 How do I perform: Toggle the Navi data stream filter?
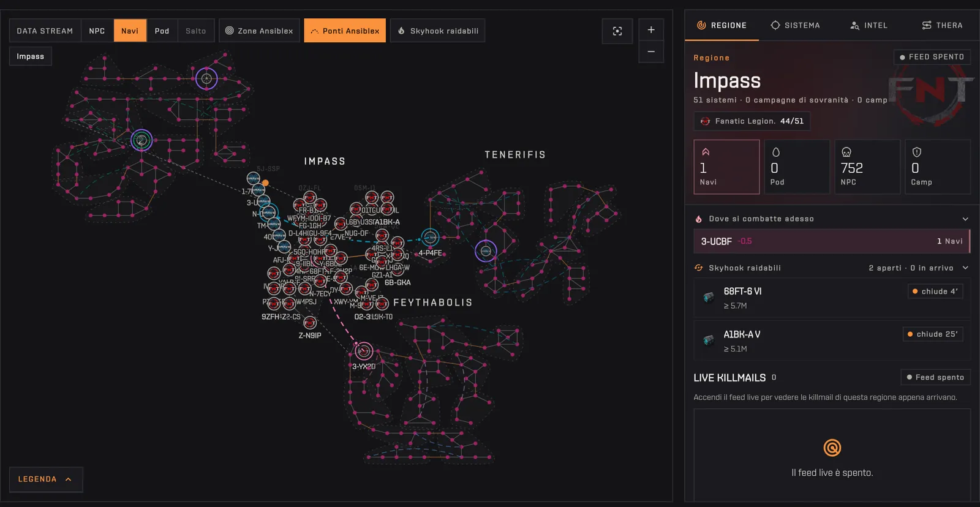[130, 31]
